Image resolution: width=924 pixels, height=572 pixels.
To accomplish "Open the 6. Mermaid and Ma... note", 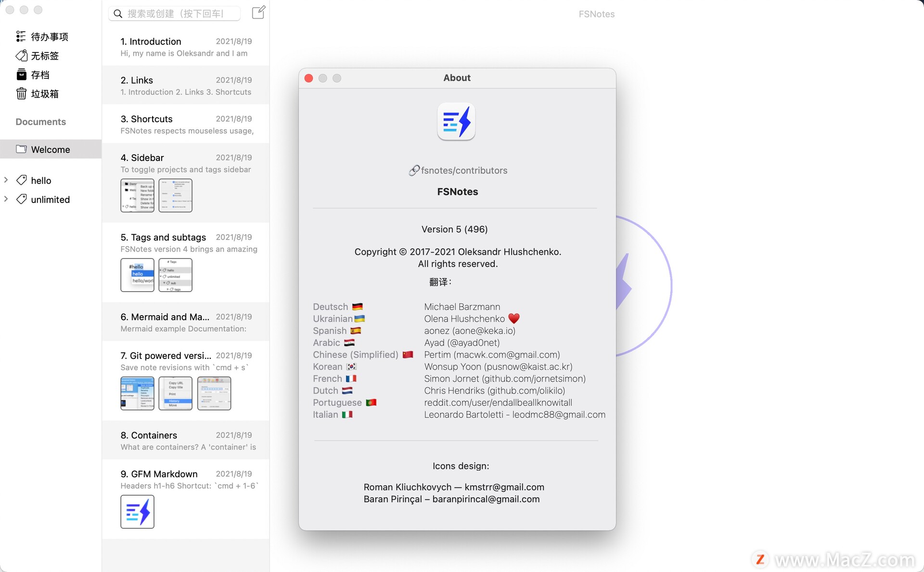I will pyautogui.click(x=186, y=322).
